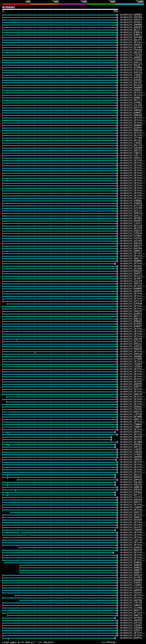
Task: Select alignment label UniRef100_A6NI39
Action: pos(131,394)
